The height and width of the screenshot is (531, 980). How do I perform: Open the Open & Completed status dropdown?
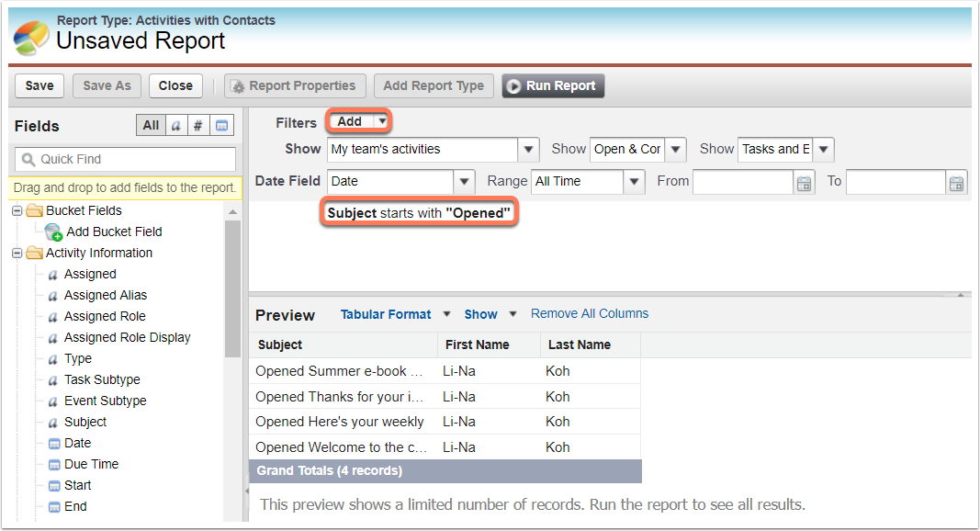[676, 150]
